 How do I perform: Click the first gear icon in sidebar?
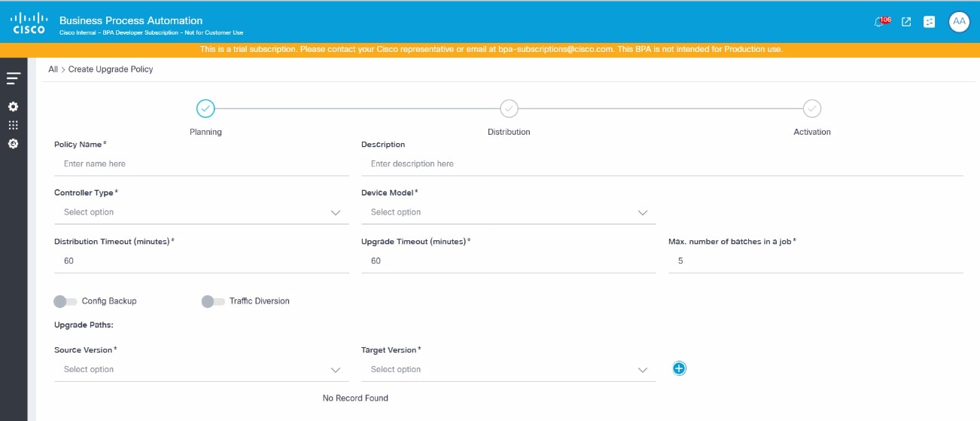[13, 107]
